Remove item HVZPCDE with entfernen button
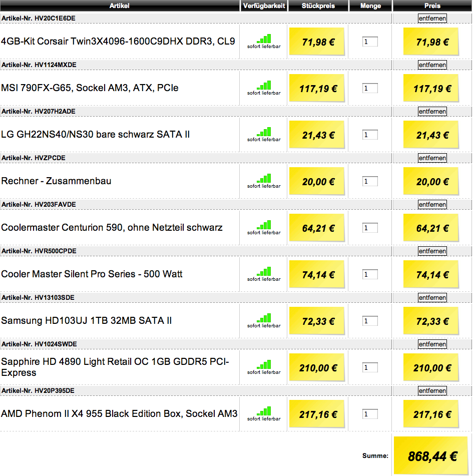 [432, 158]
